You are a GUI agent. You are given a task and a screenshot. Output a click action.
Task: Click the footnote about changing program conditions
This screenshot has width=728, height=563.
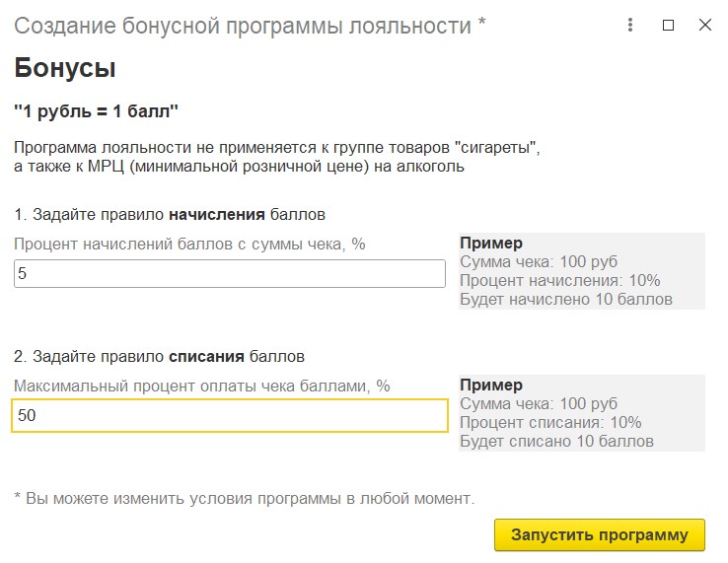pos(245,499)
